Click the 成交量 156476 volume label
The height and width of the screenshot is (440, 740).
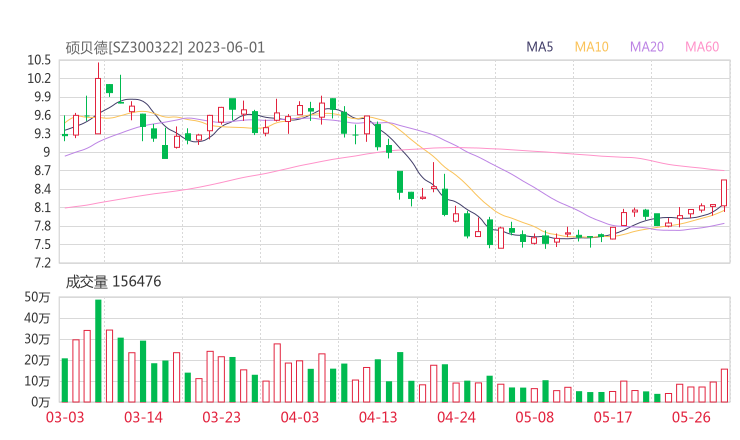click(113, 282)
